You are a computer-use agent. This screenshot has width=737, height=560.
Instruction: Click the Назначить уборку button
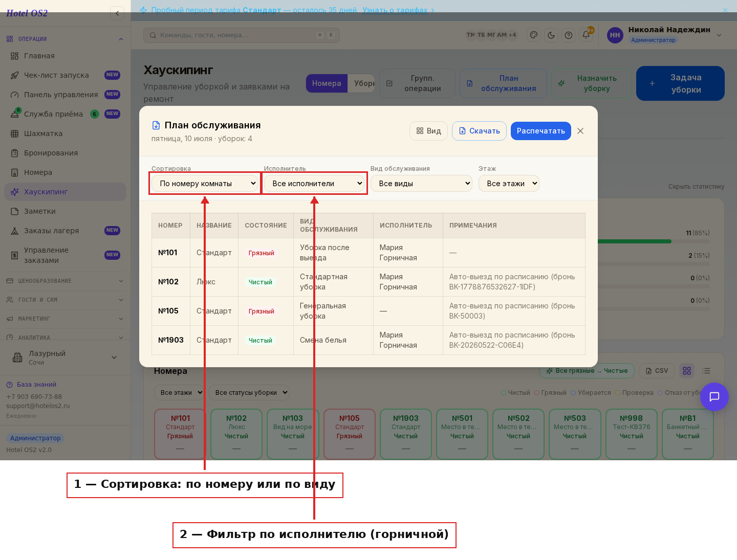[591, 83]
